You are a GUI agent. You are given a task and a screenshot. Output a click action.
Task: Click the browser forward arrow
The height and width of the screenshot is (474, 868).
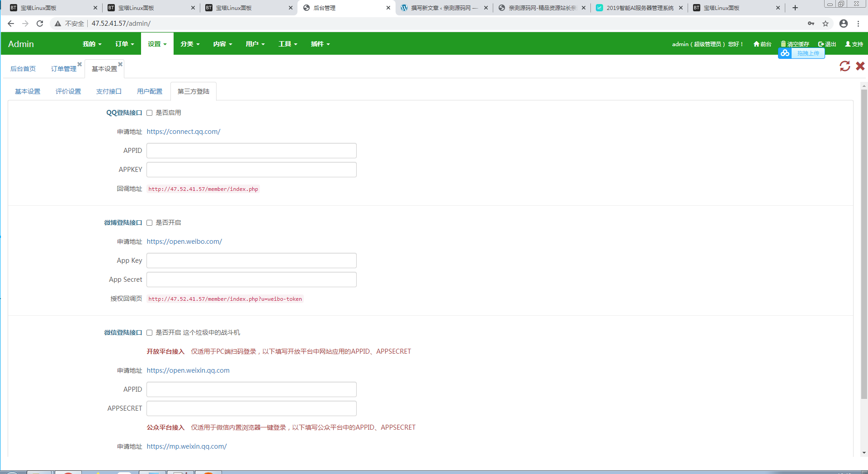(25, 24)
